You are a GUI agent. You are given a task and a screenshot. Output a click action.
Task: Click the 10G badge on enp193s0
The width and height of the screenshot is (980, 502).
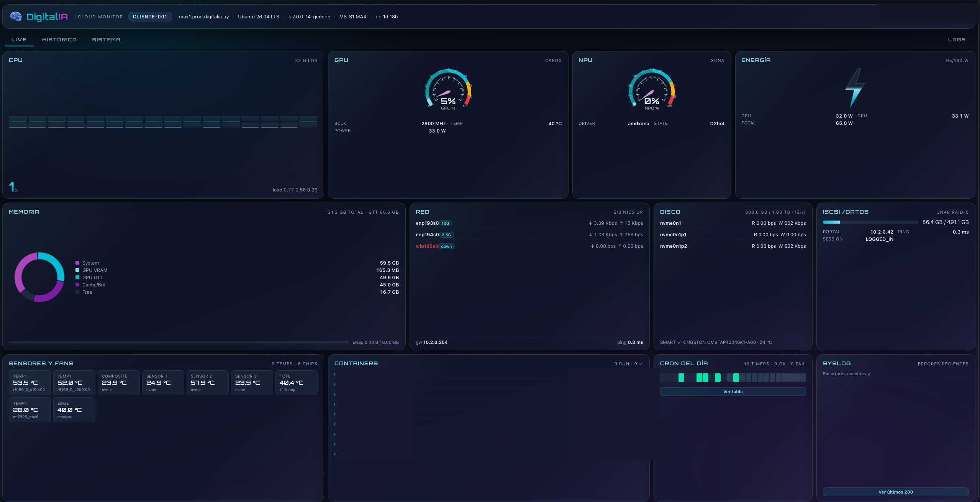[x=445, y=223]
